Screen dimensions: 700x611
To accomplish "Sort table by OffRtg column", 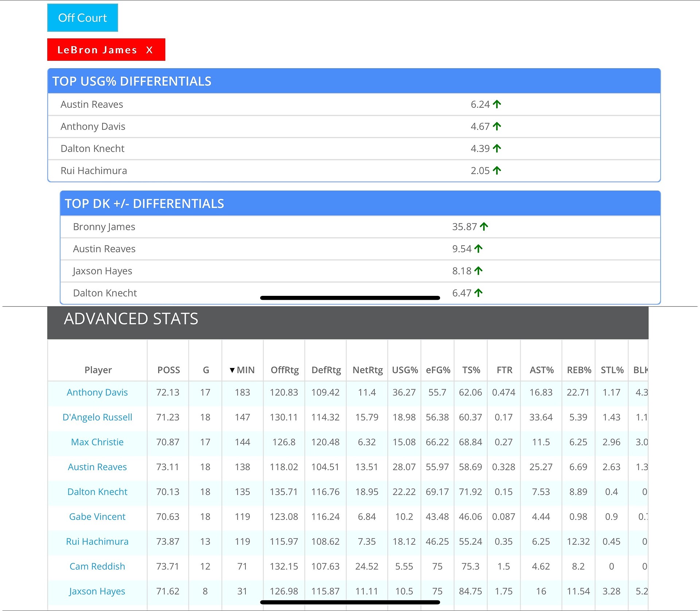I will click(x=284, y=370).
